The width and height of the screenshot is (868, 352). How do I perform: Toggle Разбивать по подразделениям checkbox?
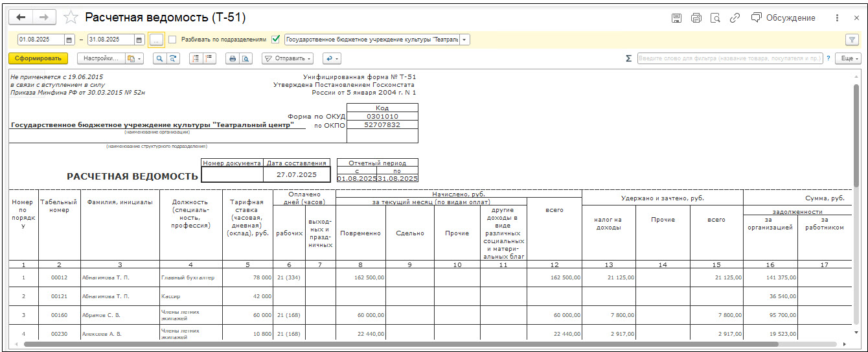(x=172, y=40)
